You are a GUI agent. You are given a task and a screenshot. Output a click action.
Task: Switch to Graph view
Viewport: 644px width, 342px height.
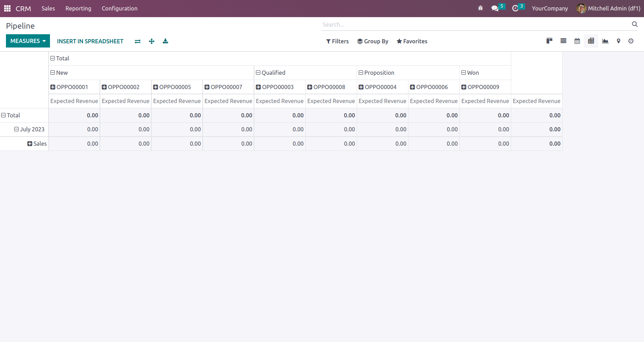(605, 41)
